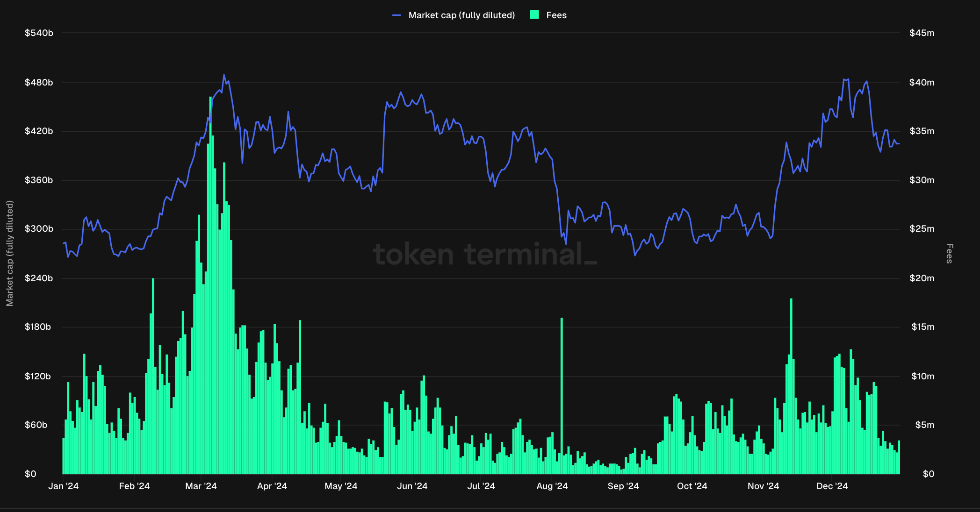This screenshot has width=980, height=512.
Task: Click the Dec '24 x-axis label
Action: [832, 486]
